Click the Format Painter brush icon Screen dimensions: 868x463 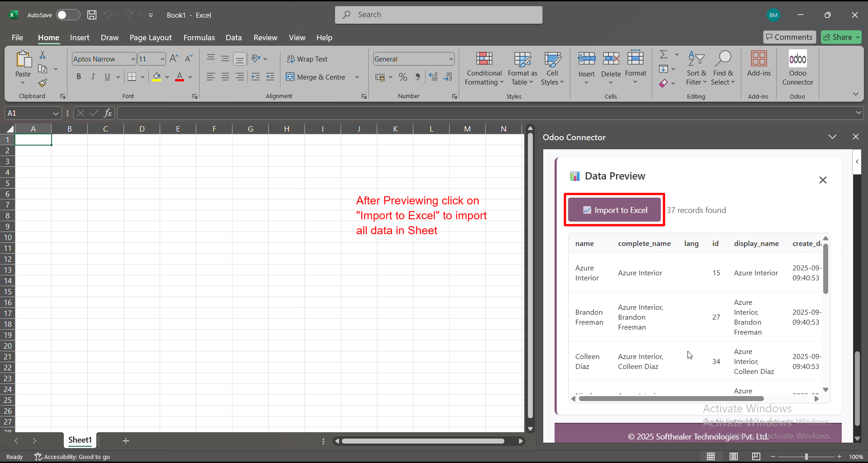pyautogui.click(x=43, y=83)
